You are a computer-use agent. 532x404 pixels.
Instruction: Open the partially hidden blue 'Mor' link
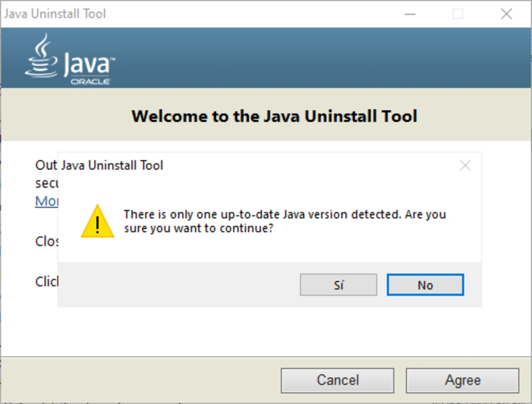(x=46, y=201)
